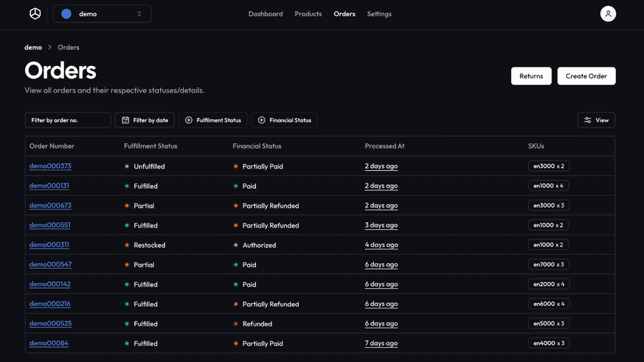Click the demo breadcrumb link
The width and height of the screenshot is (644, 362).
(x=33, y=47)
